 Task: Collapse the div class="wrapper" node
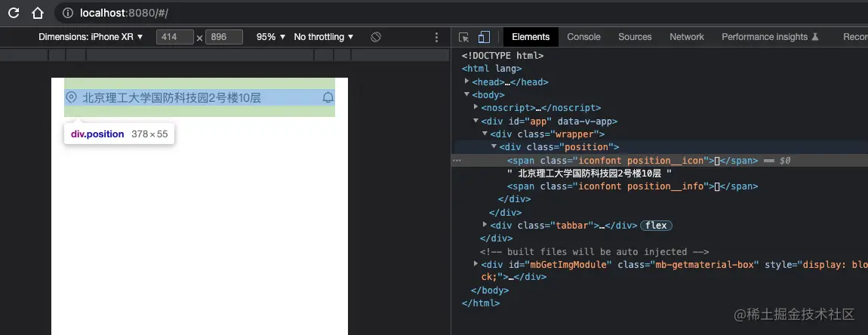tap(485, 134)
